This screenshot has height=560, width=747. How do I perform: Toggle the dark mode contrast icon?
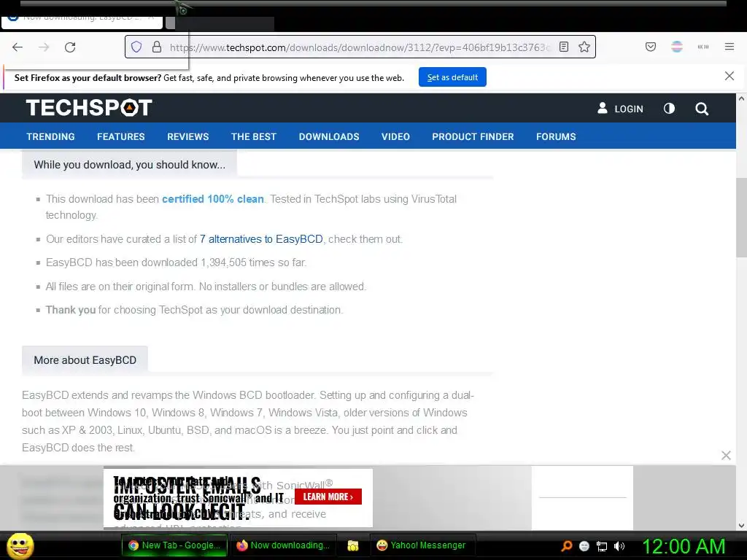[x=670, y=109]
